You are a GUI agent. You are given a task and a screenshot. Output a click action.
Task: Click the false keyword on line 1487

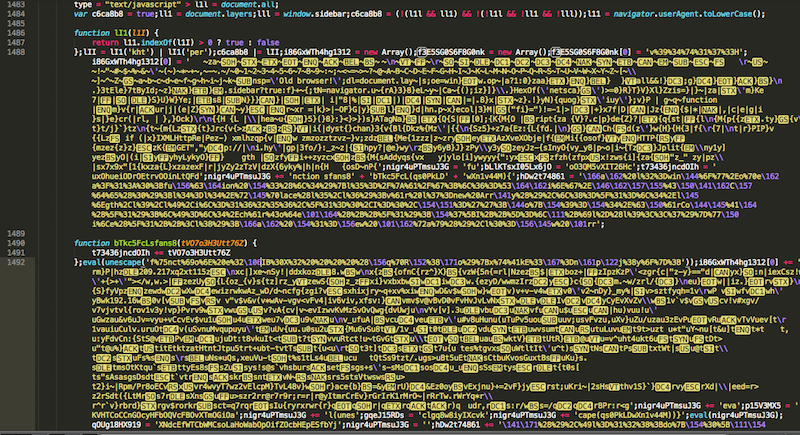coord(268,43)
